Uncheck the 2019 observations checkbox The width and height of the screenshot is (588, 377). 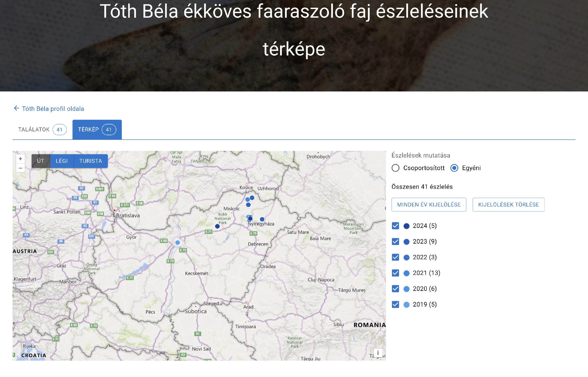[x=395, y=304]
